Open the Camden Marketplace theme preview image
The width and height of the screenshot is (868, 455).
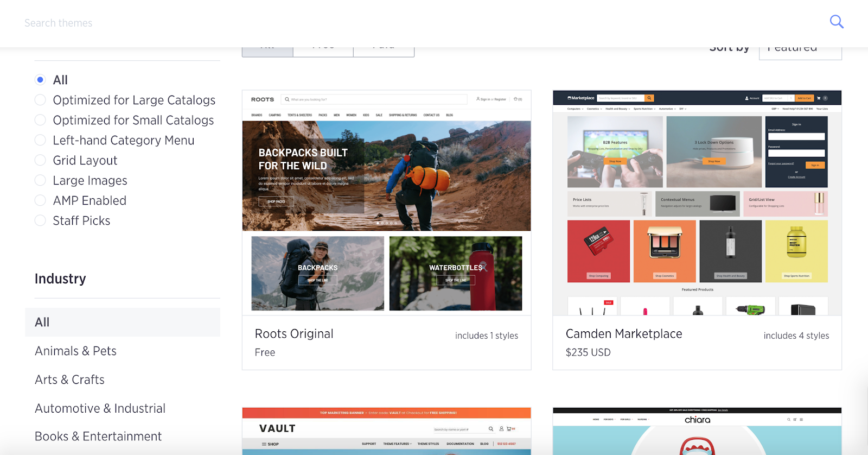click(x=697, y=203)
